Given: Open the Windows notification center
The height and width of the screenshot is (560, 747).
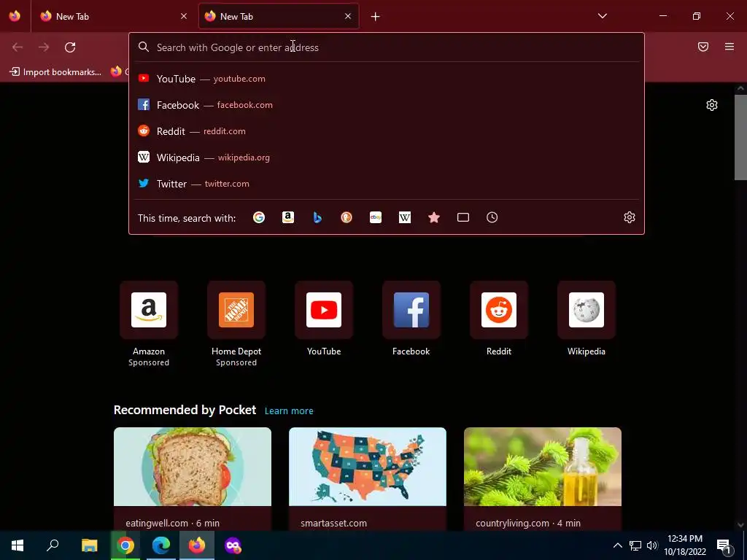Looking at the screenshot, I should (724, 545).
